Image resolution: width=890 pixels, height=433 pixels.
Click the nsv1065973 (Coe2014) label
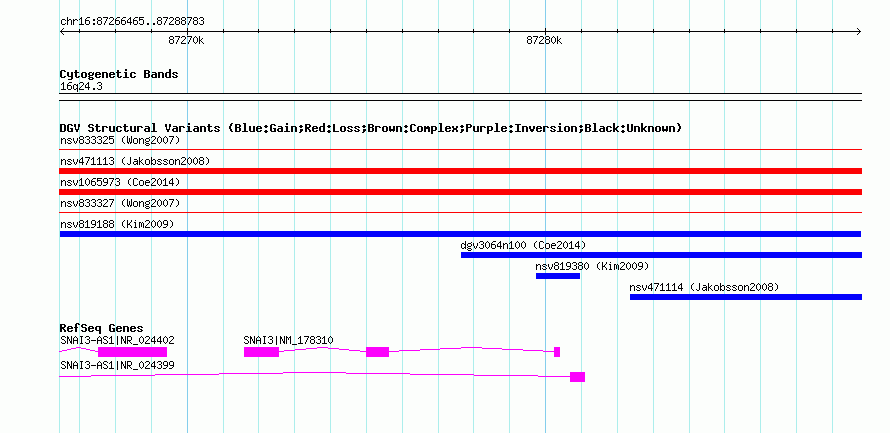pyautogui.click(x=120, y=182)
